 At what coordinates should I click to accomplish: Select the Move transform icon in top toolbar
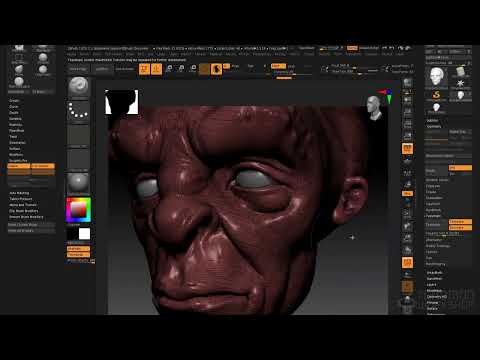169,69
